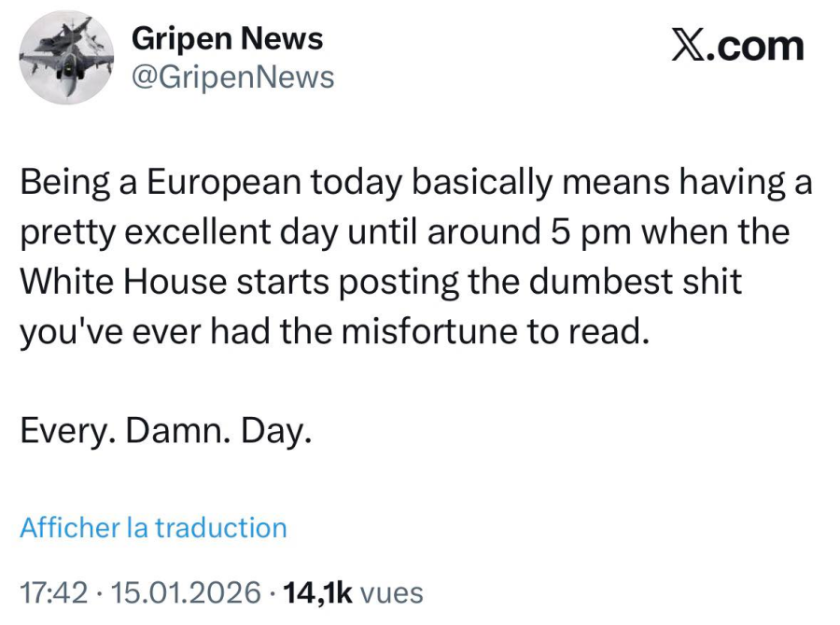The width and height of the screenshot is (840, 625).
Task: Click the phrase misfortune to read
Action: point(495,331)
